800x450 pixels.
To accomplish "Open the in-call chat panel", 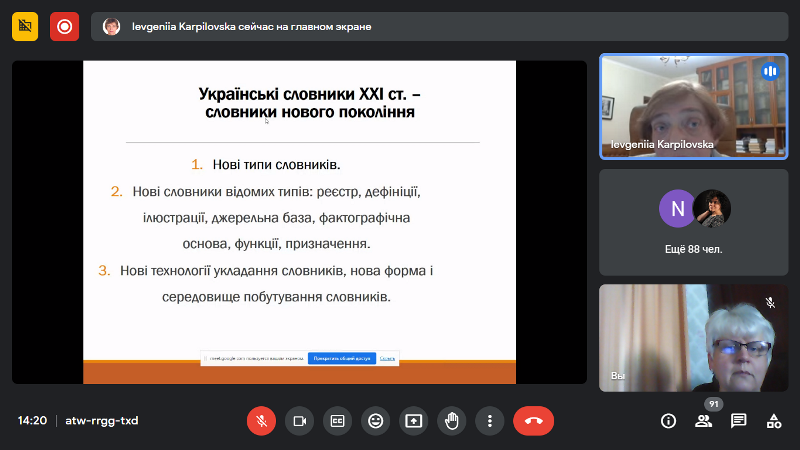I will pyautogui.click(x=738, y=421).
